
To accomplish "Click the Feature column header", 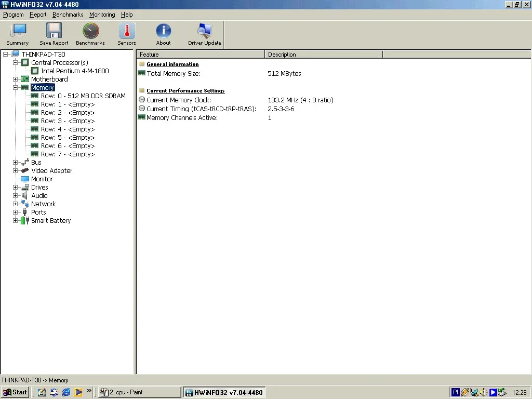I will [201, 54].
